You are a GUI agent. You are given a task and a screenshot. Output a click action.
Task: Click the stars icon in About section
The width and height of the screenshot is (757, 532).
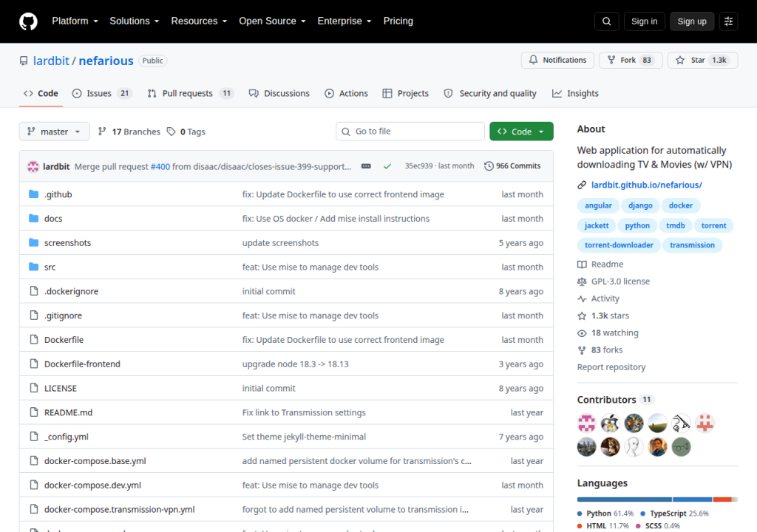pyautogui.click(x=582, y=316)
